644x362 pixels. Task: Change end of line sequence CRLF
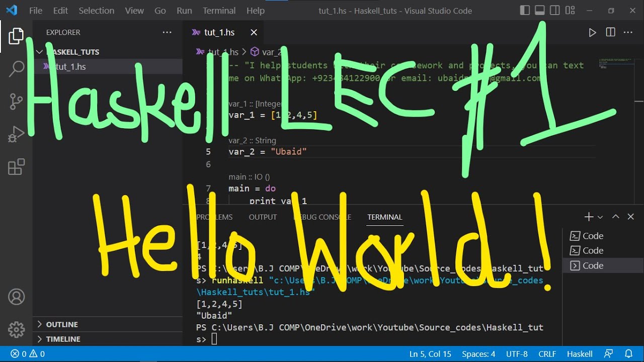point(547,354)
